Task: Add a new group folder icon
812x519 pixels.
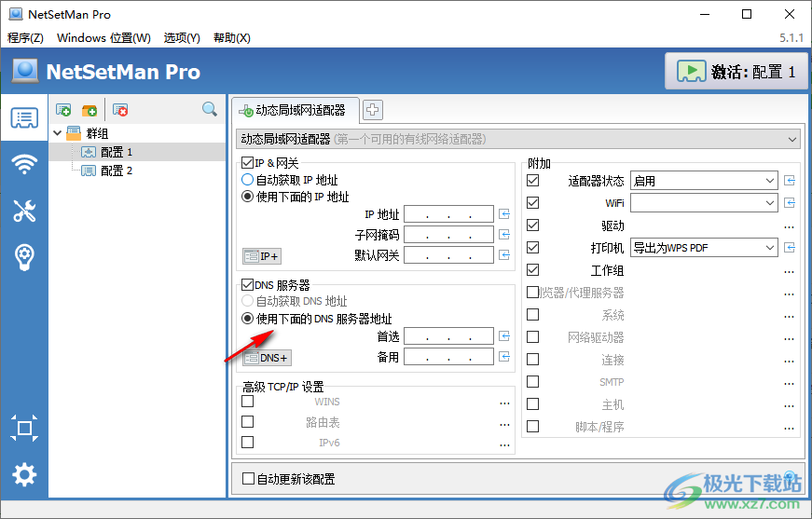Action: tap(89, 110)
